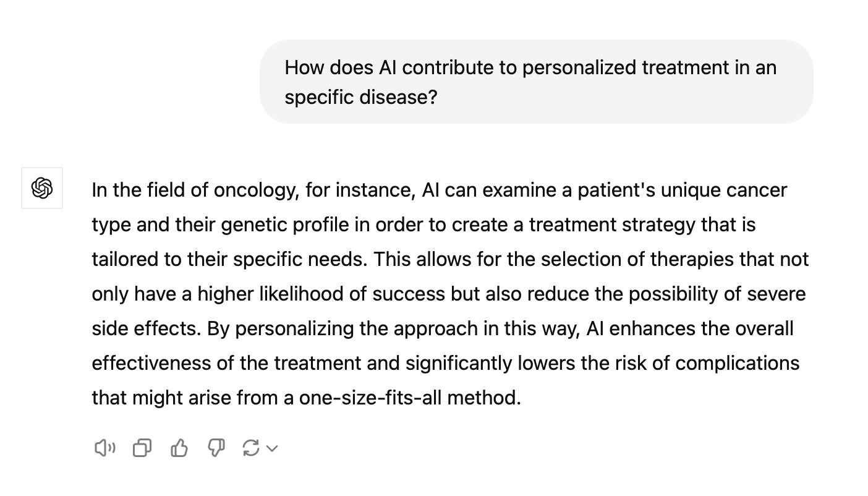
Task: Click "side effects" in the response text
Action: [x=146, y=328]
